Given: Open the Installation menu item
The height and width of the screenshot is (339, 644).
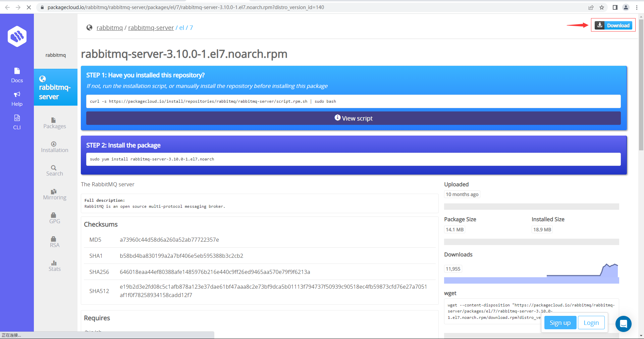Looking at the screenshot, I should tap(55, 147).
